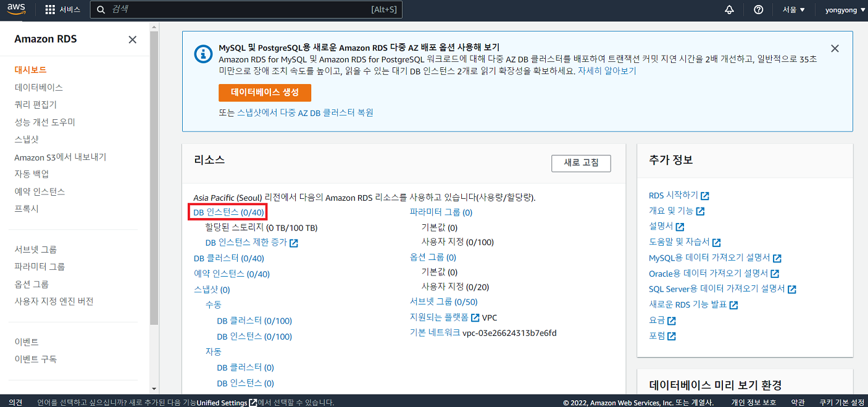Open 약관 footer link
This screenshot has width=868, height=407.
click(798, 403)
